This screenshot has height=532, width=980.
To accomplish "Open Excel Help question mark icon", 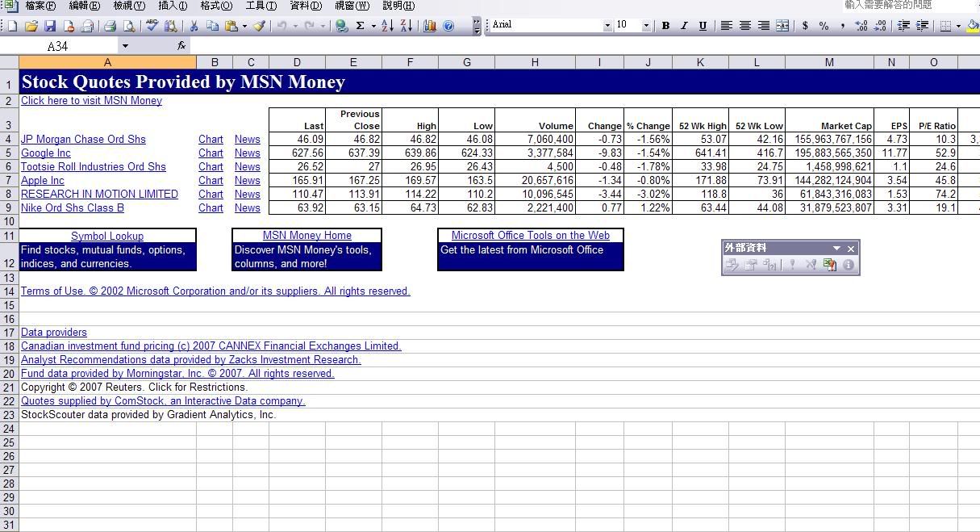I will pos(448,26).
